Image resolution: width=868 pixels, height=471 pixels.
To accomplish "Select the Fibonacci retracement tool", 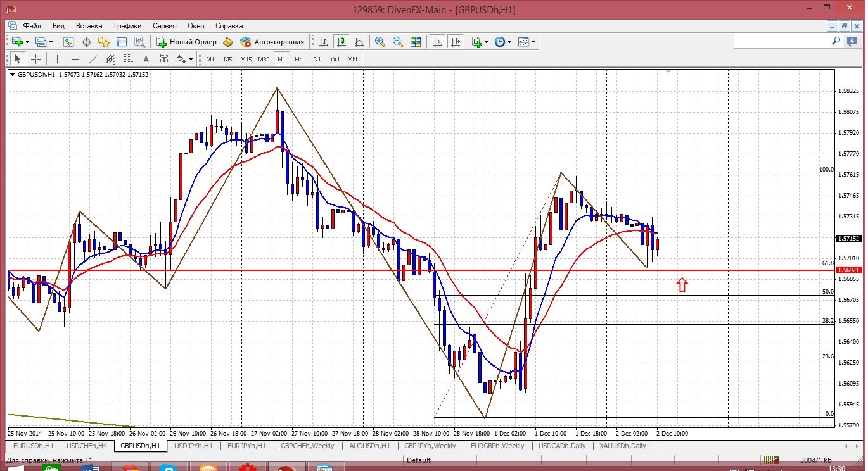I will point(129,59).
